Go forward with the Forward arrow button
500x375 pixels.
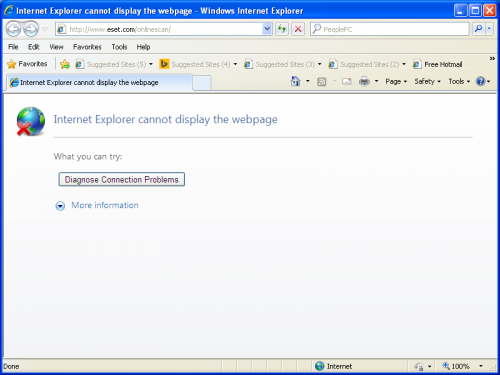[31, 29]
